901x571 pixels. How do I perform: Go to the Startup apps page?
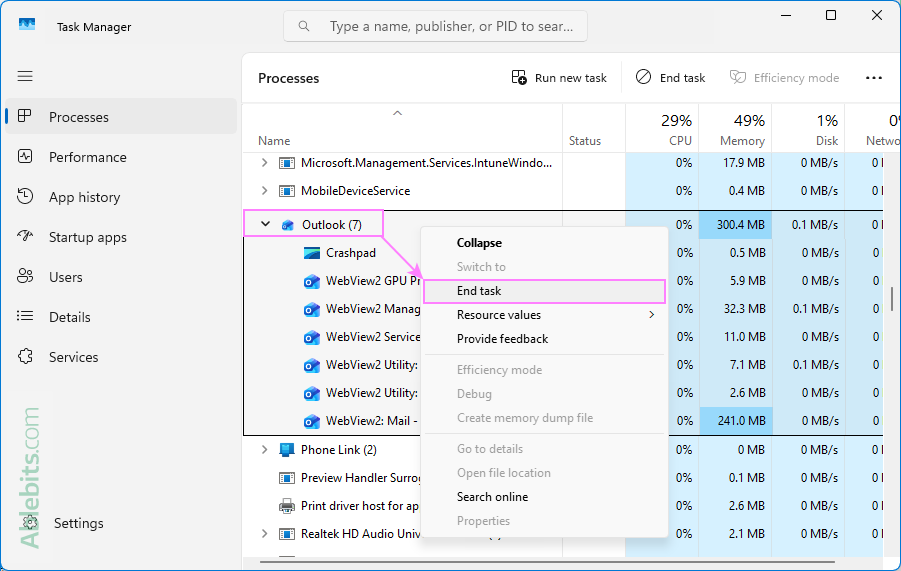(121, 237)
